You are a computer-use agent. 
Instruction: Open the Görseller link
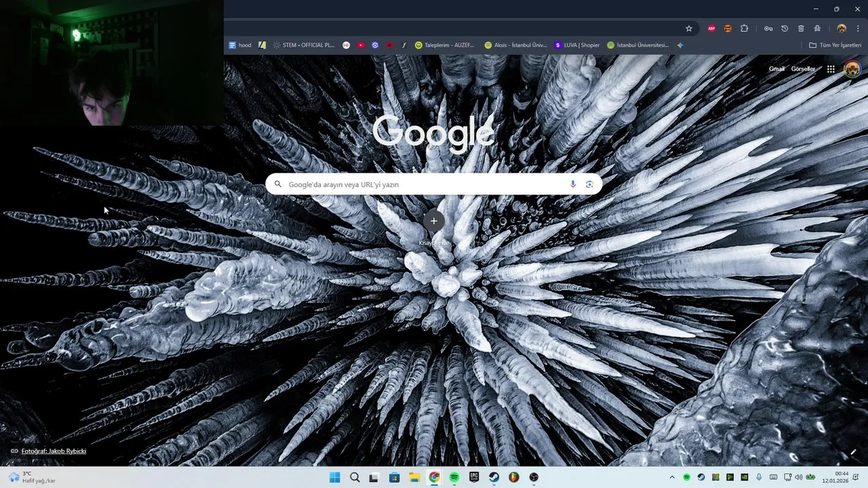tap(803, 69)
